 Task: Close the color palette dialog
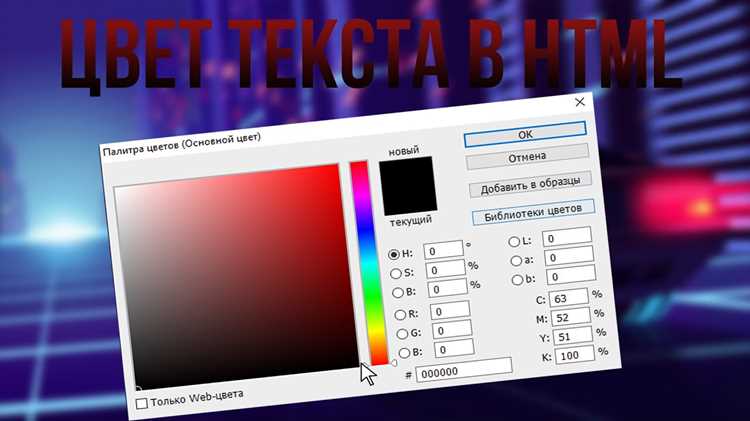(580, 102)
